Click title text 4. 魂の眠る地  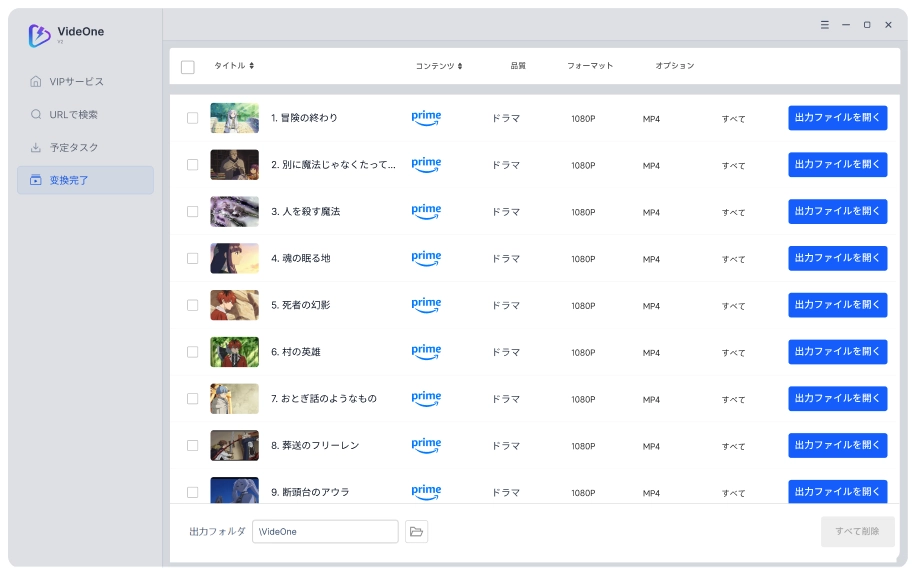coord(300,258)
